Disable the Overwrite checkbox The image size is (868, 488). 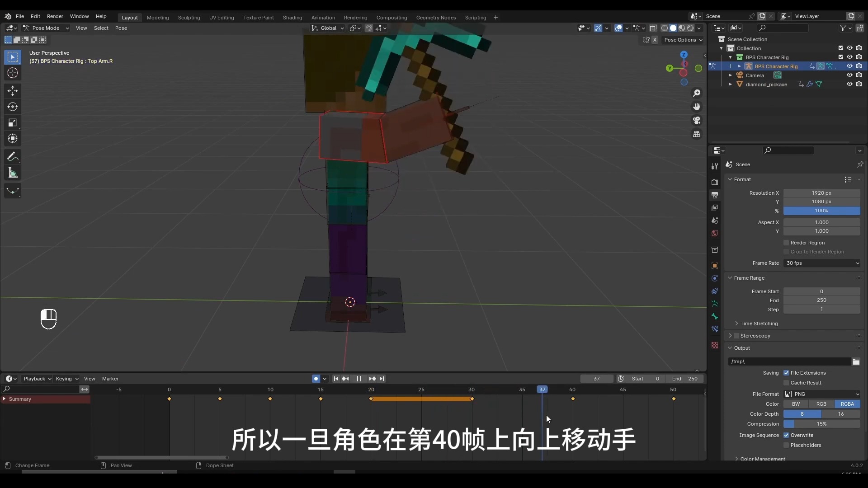pyautogui.click(x=786, y=435)
